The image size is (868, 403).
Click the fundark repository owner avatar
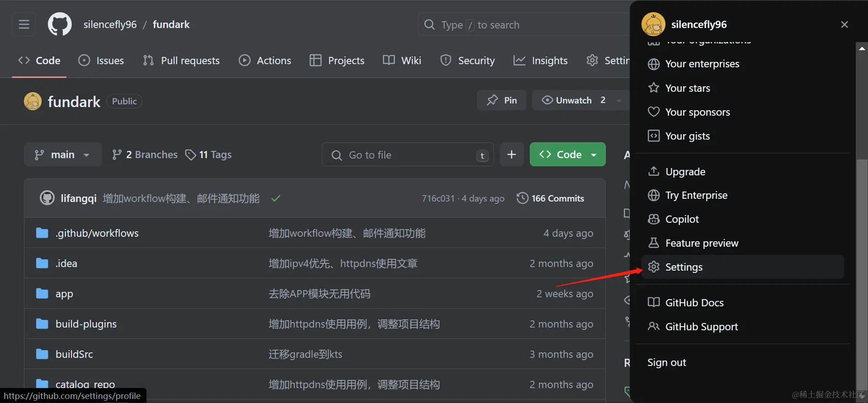(x=33, y=101)
